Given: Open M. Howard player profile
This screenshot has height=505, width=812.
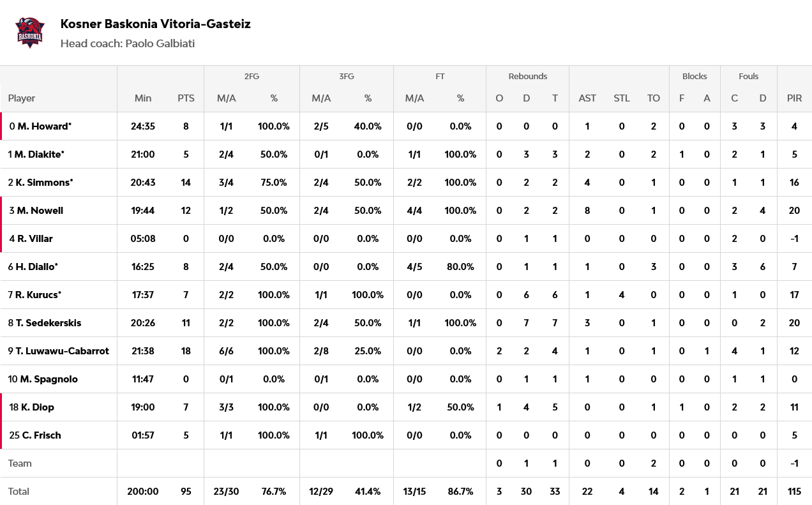Looking at the screenshot, I should coord(44,126).
